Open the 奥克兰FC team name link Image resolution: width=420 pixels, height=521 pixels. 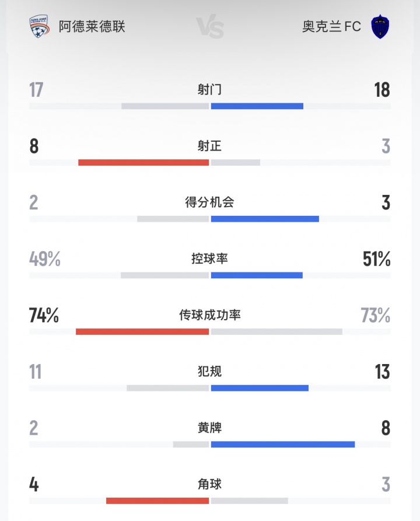[x=331, y=27]
